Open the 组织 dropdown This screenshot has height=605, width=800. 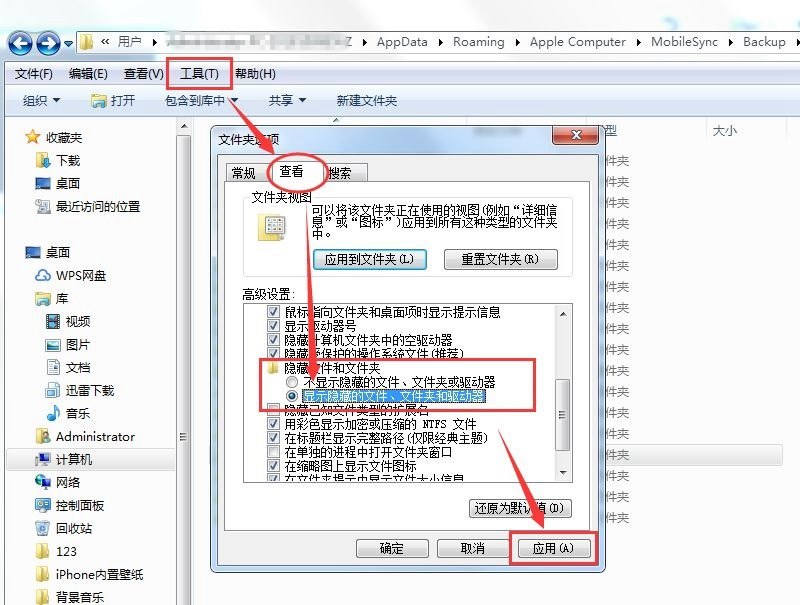pyautogui.click(x=39, y=101)
